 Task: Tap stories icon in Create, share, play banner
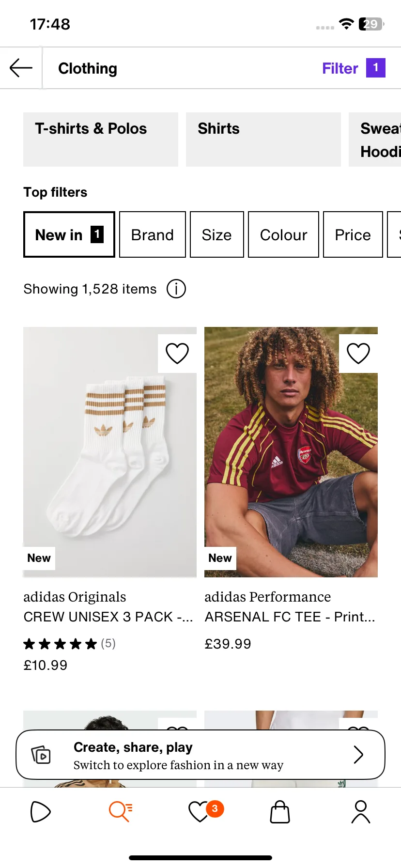coord(41,755)
